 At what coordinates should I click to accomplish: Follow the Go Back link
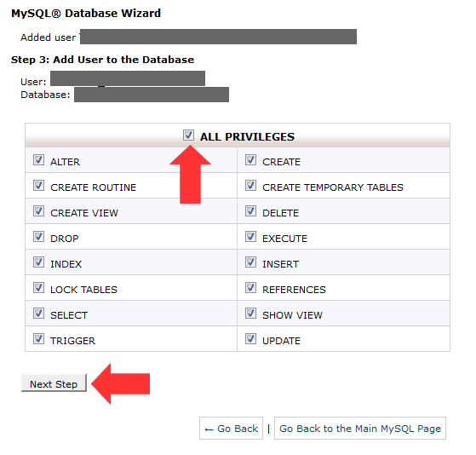coord(231,429)
